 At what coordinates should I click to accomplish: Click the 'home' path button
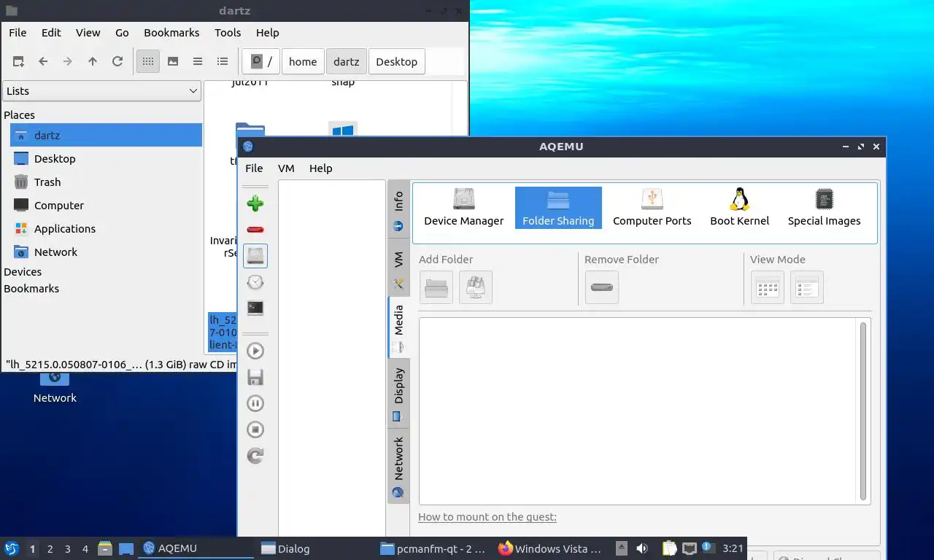click(303, 61)
